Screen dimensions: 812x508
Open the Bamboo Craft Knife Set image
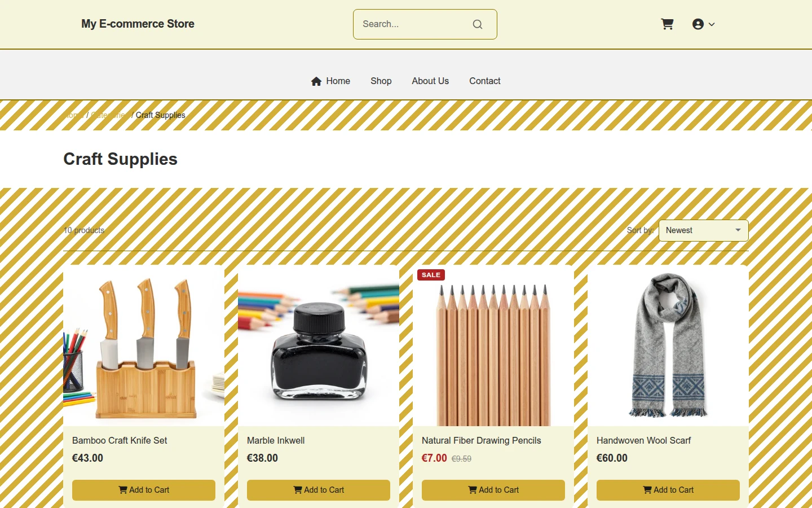click(x=144, y=345)
